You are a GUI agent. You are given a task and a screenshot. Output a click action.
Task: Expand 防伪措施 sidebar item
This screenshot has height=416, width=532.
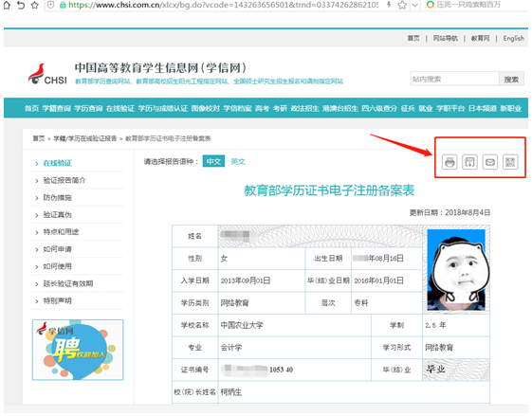(57, 198)
